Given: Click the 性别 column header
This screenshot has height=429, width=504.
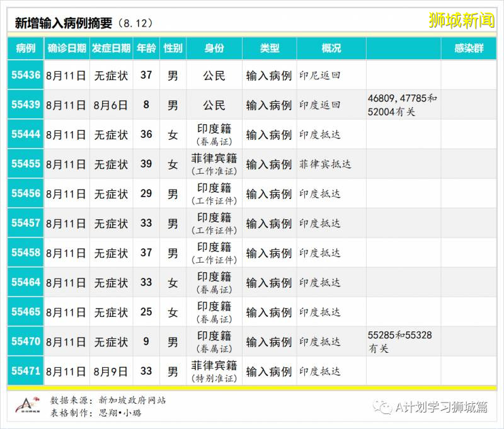Looking at the screenshot, I should click(173, 49).
